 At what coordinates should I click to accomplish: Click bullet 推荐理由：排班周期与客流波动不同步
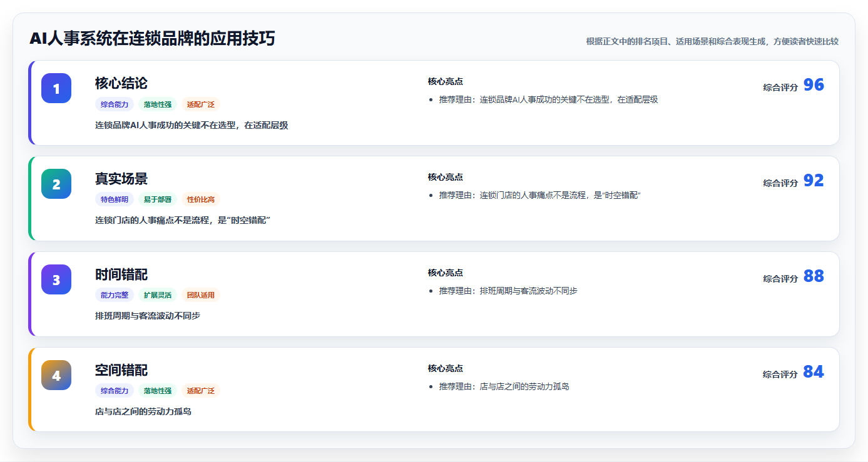click(508, 291)
